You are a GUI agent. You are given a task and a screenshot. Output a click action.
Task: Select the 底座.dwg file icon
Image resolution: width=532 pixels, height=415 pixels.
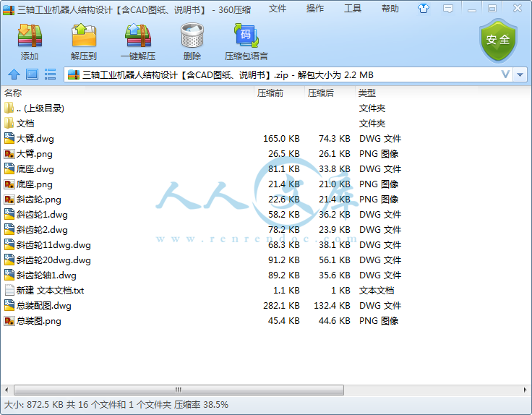click(x=9, y=169)
